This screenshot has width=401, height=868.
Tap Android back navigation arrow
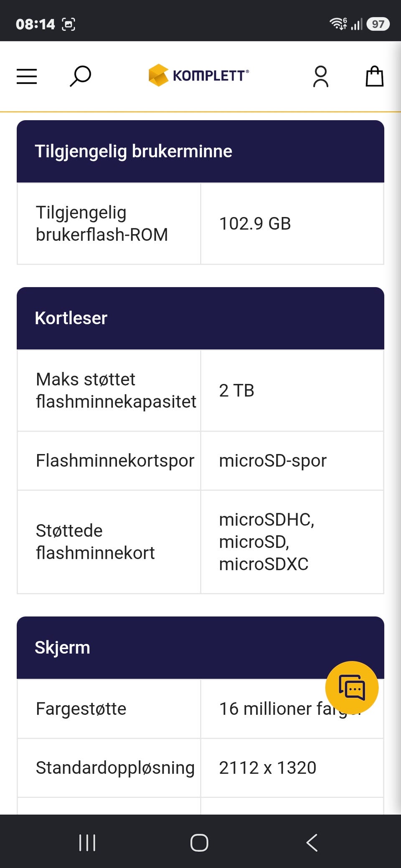(x=312, y=843)
